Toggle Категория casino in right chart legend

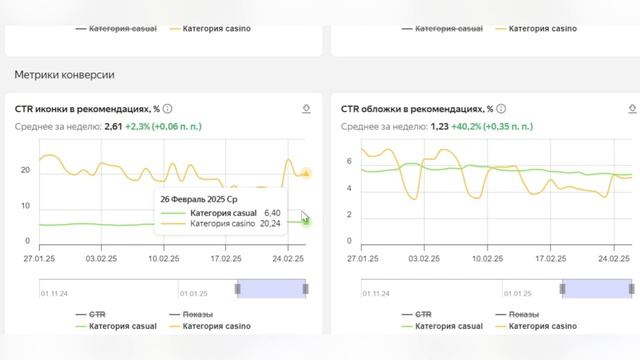click(x=536, y=326)
